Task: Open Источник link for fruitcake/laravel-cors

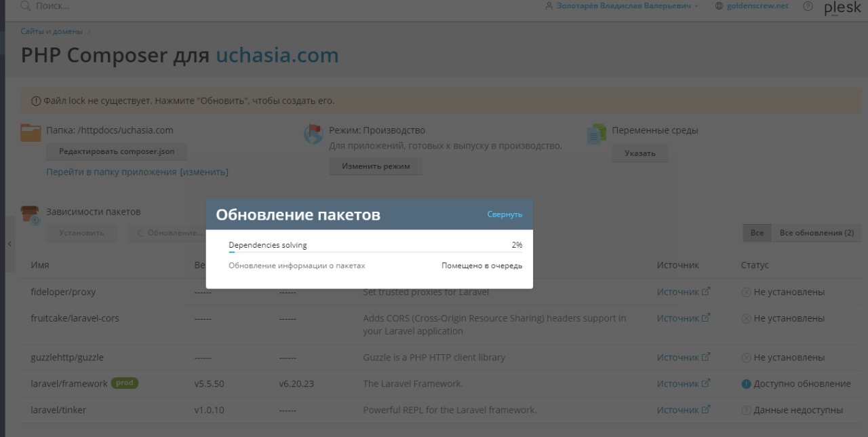Action: [x=683, y=318]
